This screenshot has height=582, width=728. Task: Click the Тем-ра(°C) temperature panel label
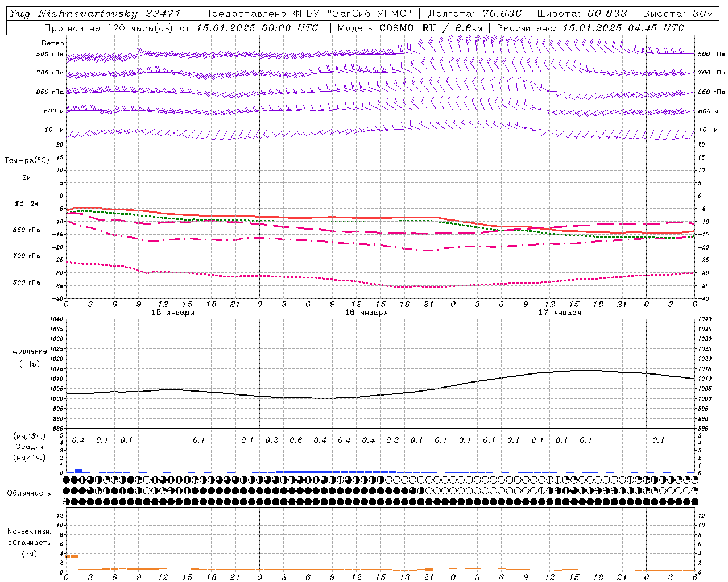click(x=27, y=161)
